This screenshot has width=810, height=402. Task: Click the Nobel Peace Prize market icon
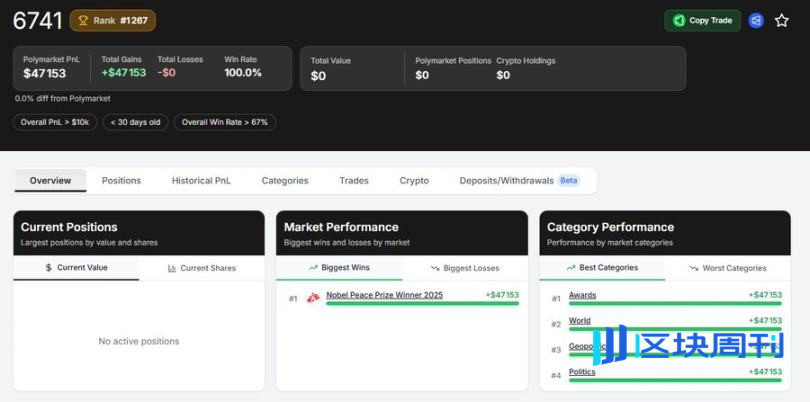pyautogui.click(x=313, y=298)
